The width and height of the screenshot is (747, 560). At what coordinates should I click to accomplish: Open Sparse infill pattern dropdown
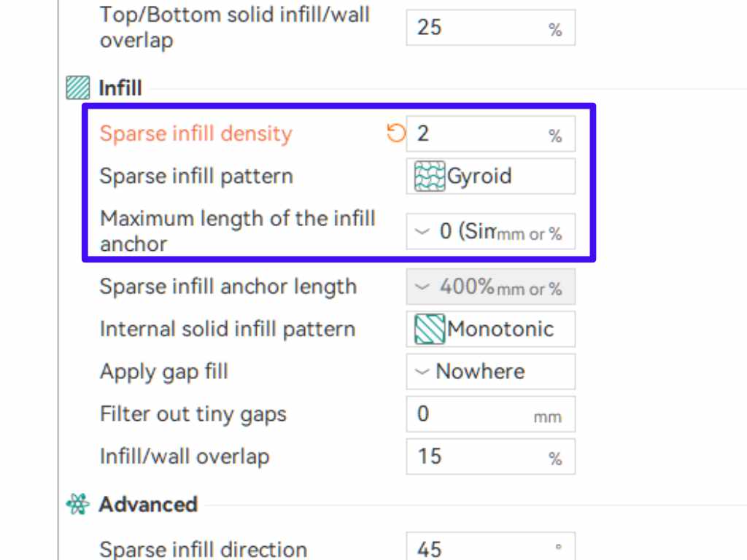[x=490, y=176]
